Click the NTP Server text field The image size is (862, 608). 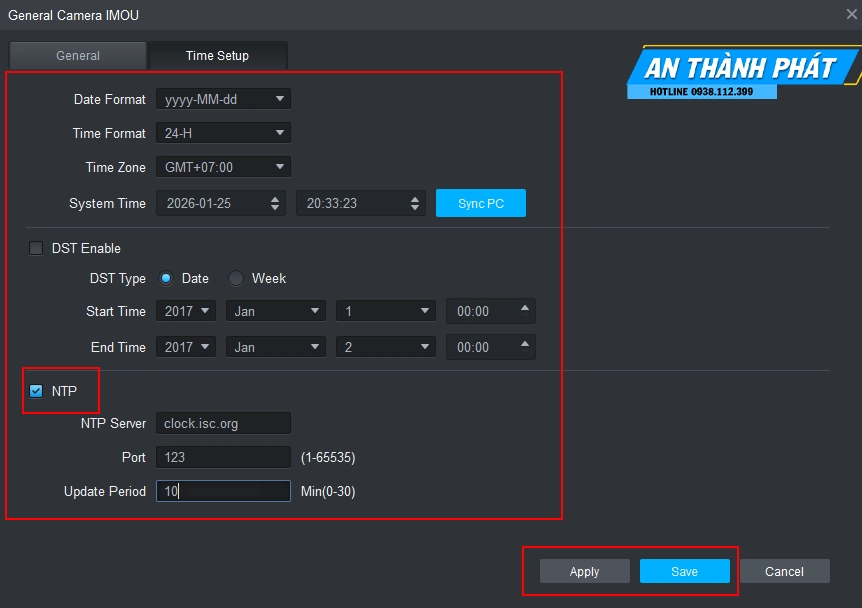[223, 423]
